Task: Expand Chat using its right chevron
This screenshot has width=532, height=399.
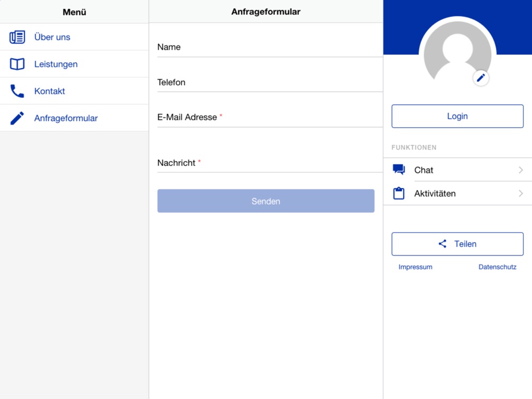Action: (x=520, y=170)
